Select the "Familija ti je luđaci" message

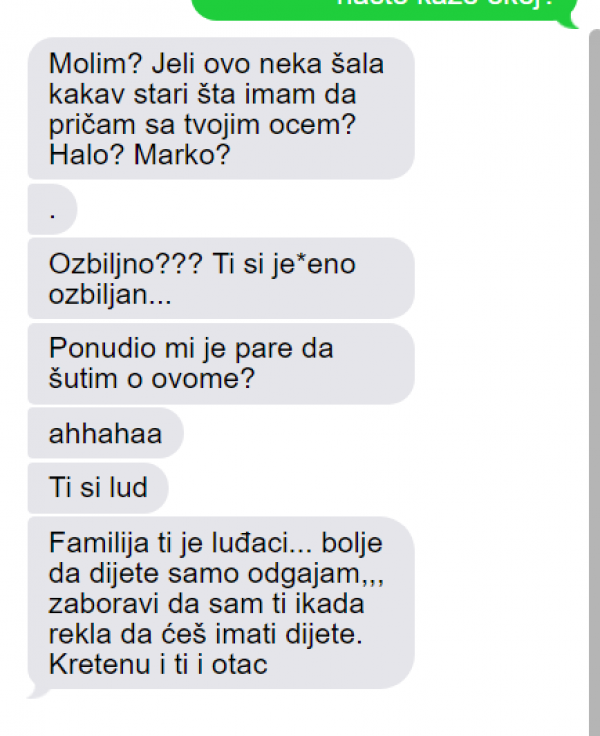coord(221,603)
